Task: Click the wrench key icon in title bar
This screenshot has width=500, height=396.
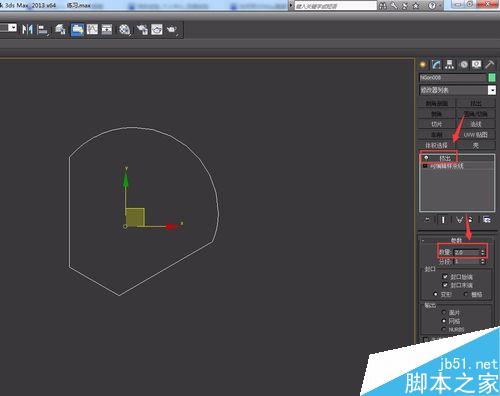Action: tap(394, 6)
